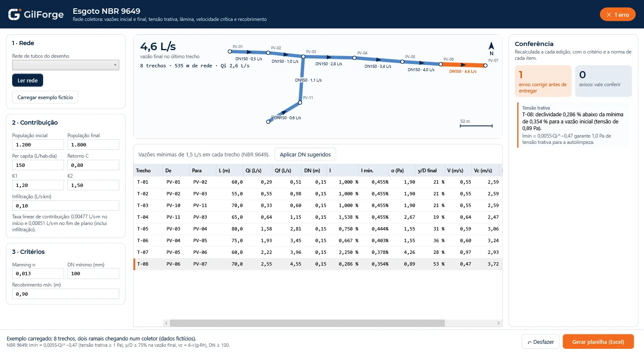Image resolution: width=644 pixels, height=353 pixels.
Task: Select node PV-03 junction on the network map
Action: coord(303,56)
